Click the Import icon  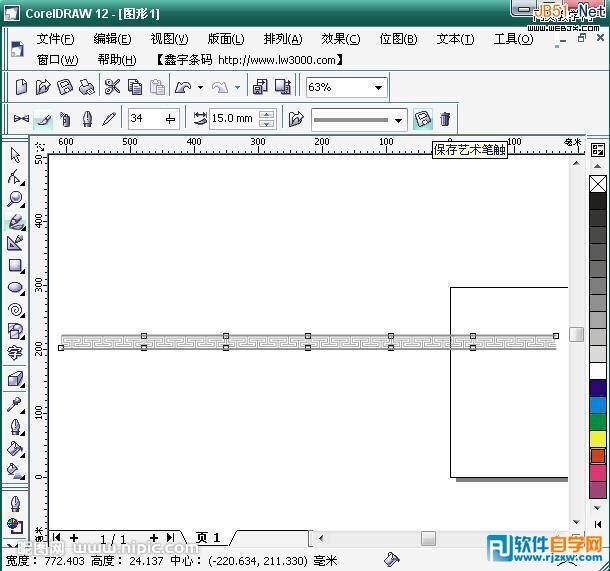pos(260,87)
